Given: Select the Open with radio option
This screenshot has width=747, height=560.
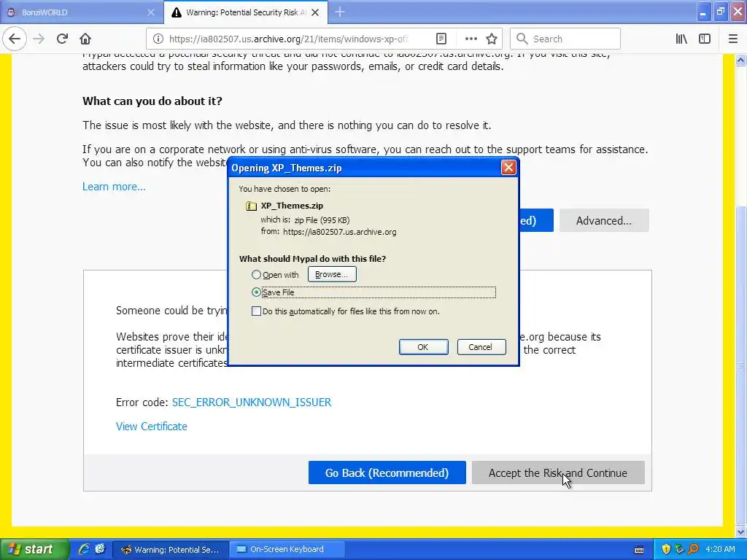Looking at the screenshot, I should pos(256,275).
